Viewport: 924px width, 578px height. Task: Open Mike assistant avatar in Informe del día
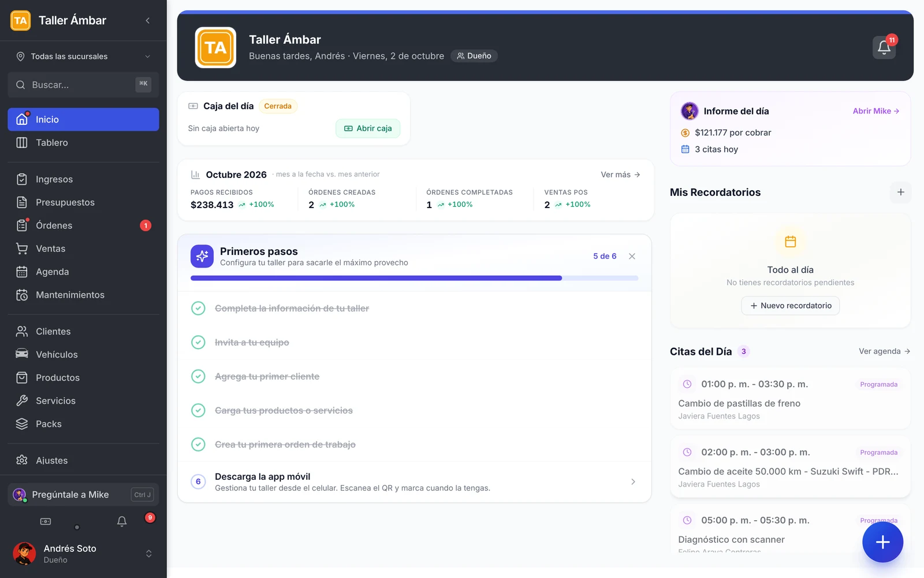pos(690,111)
